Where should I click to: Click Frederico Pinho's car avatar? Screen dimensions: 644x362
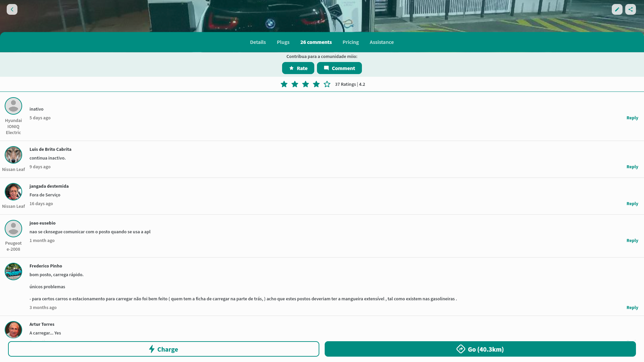(13, 271)
